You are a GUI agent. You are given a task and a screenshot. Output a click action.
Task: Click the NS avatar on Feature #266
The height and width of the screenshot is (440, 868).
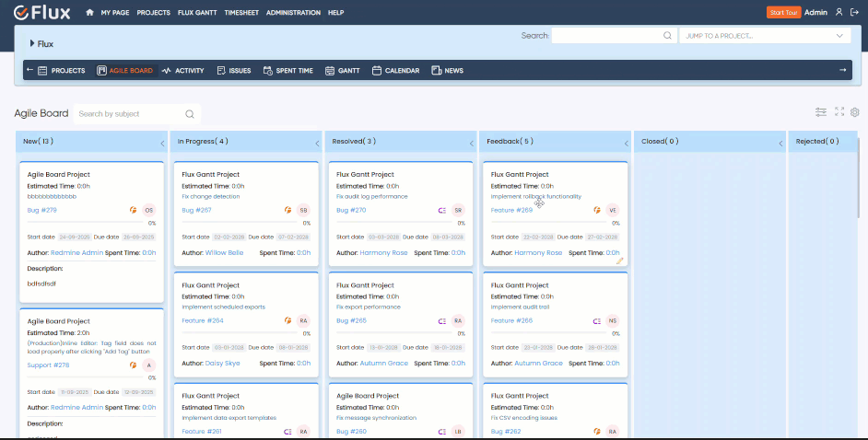coord(612,320)
